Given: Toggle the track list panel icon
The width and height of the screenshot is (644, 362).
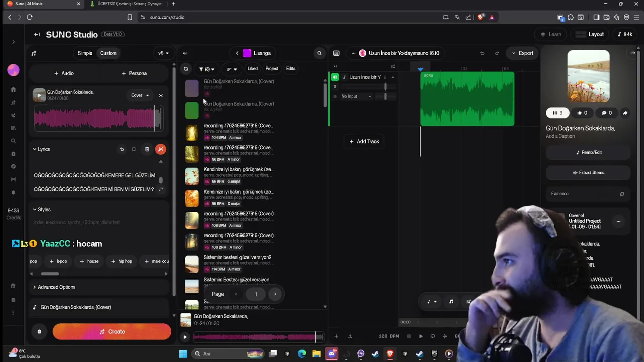Looking at the screenshot, I should coord(336,53).
